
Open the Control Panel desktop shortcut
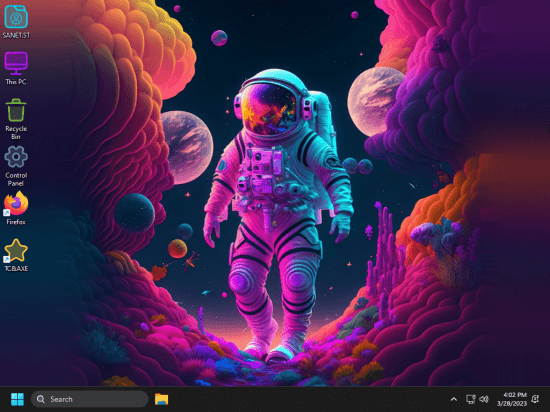[16, 166]
